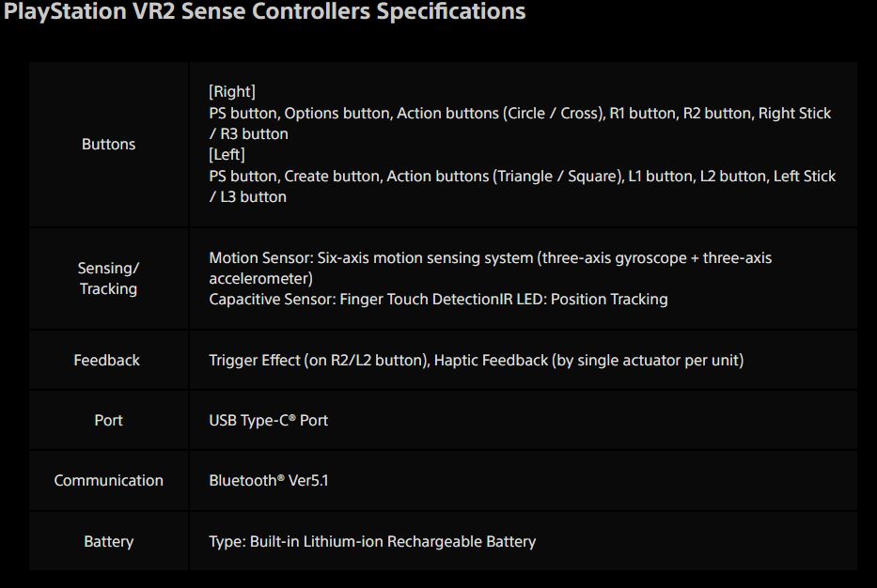The image size is (877, 588).
Task: Click the '/ L3 button' text
Action: (247, 197)
